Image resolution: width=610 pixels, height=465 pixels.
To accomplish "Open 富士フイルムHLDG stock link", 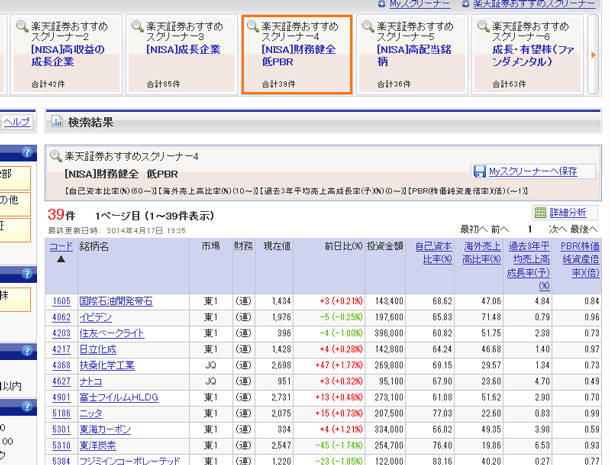I will click(x=119, y=397).
